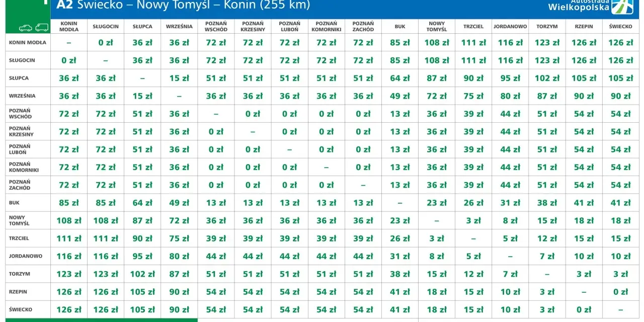This screenshot has height=322, width=644.
Task: Click the Wielkopolska brand name text
Action: click(x=579, y=7)
